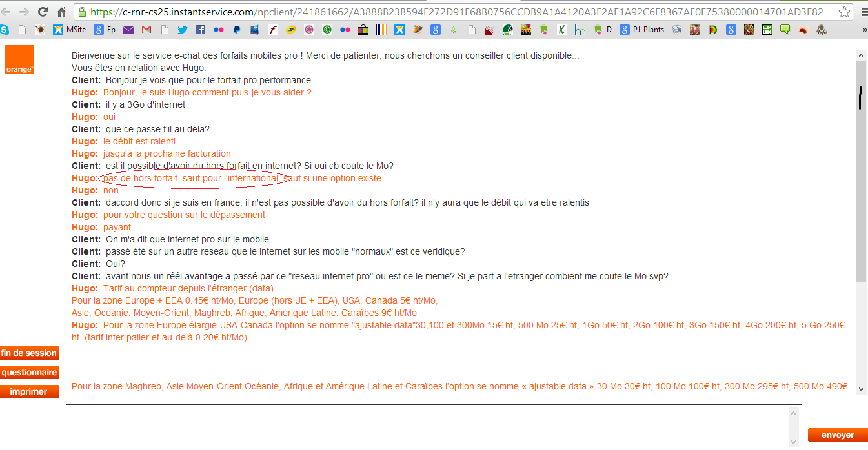
Task: Click 'On m'a dit que internet pro' message
Action: [x=187, y=239]
